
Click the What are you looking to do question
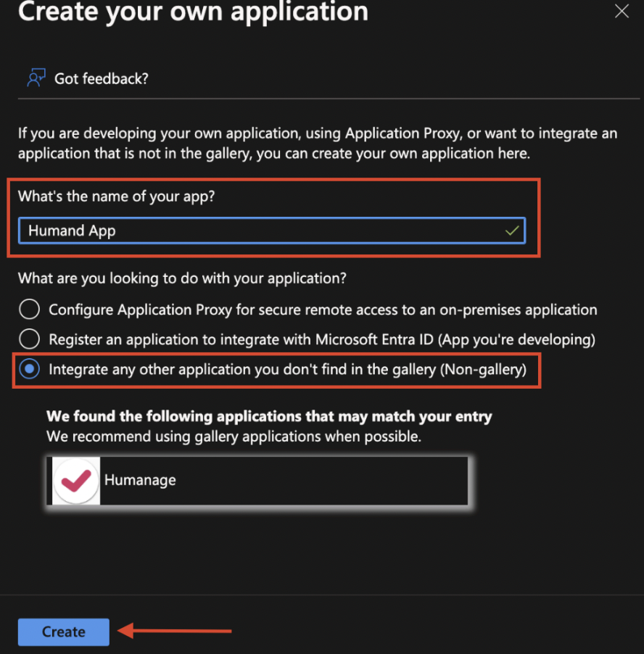(x=182, y=278)
